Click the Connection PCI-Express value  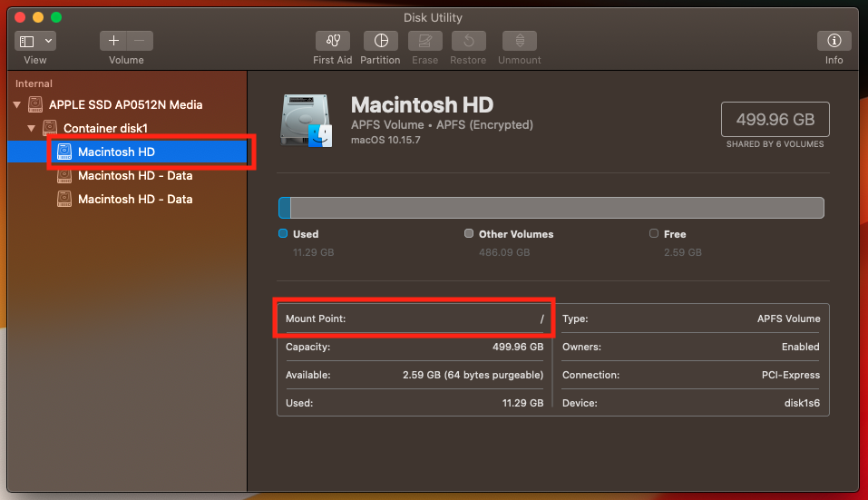coord(791,375)
